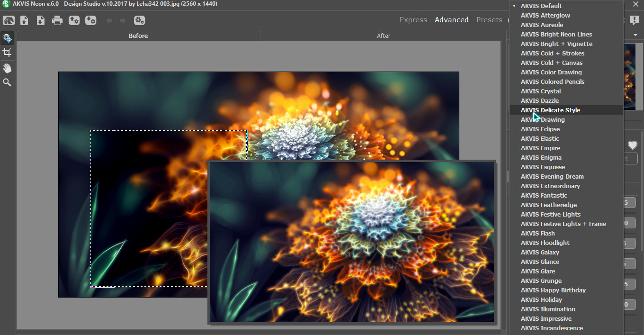
Task: Select the Crop tool
Action: tap(7, 53)
